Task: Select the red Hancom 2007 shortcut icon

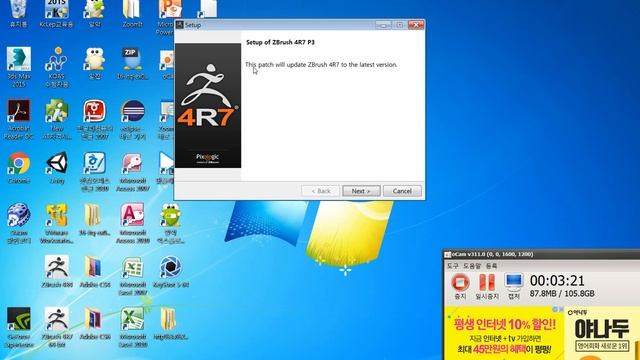Action: [95, 119]
